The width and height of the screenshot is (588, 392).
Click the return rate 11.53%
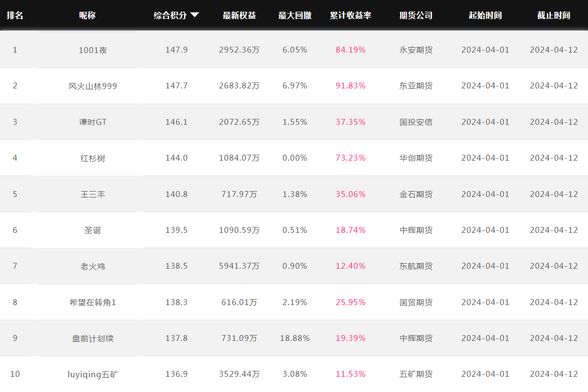(350, 374)
